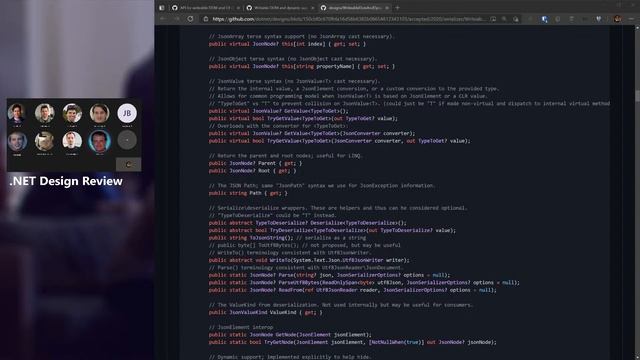This screenshot has height=360, width=640.
Task: Click the 'this[int index]' indexer line
Action: [287, 44]
